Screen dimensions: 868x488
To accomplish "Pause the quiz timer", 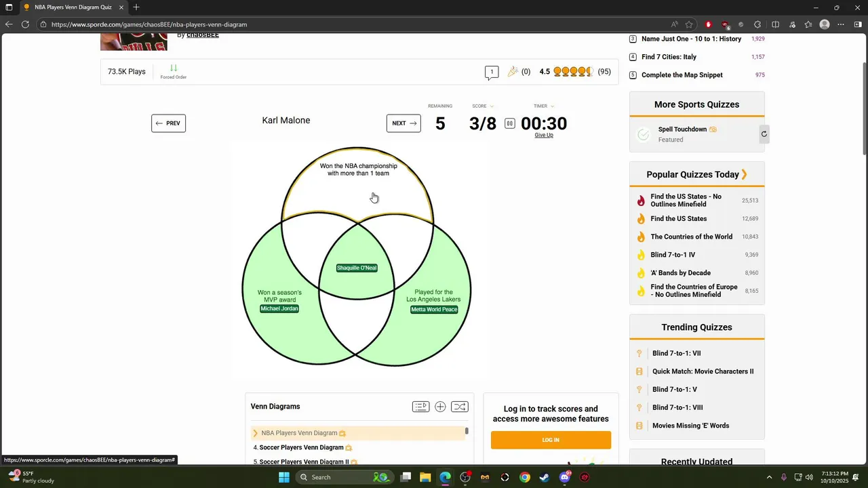I will [509, 123].
